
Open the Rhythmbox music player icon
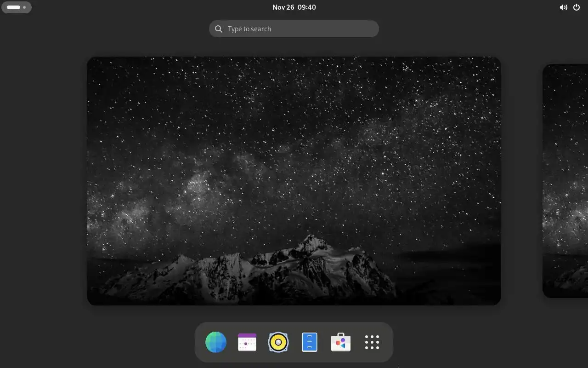[x=278, y=342]
